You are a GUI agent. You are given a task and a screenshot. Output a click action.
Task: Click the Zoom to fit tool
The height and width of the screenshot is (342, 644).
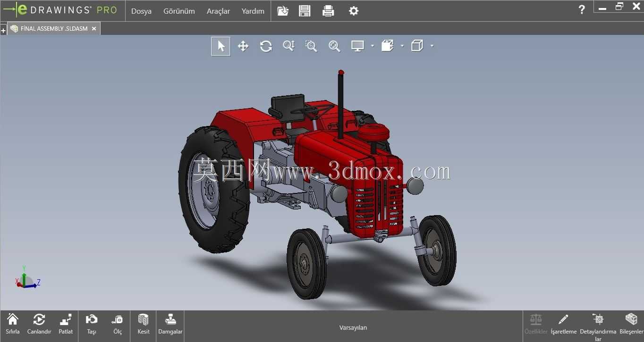pyautogui.click(x=334, y=46)
